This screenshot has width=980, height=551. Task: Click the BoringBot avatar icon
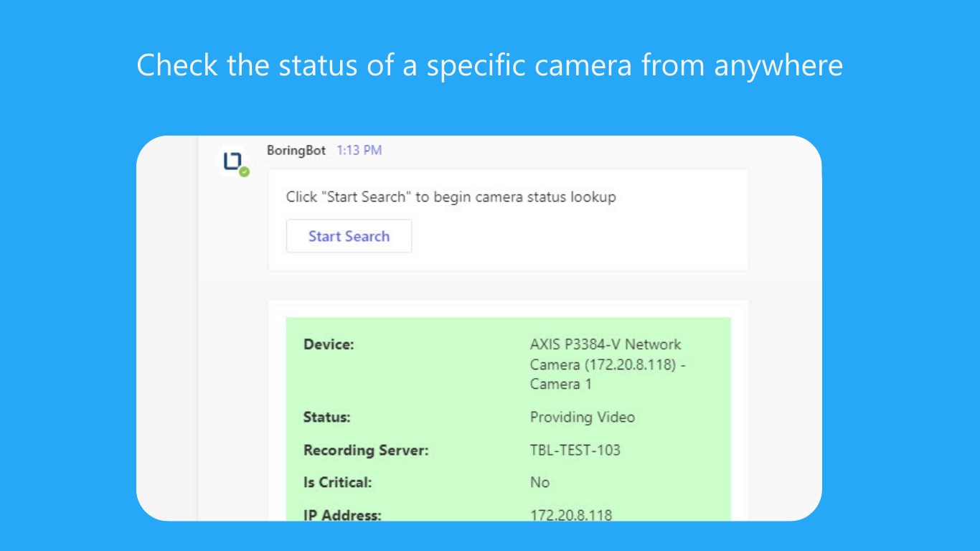[232, 162]
